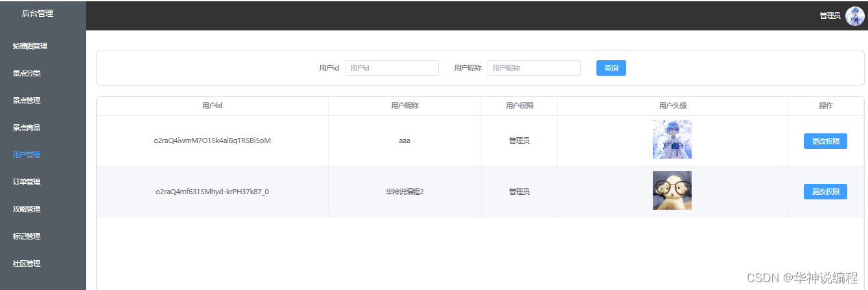This screenshot has height=290, width=868.
Task: Open the 景点商品 menu item
Action: point(27,128)
